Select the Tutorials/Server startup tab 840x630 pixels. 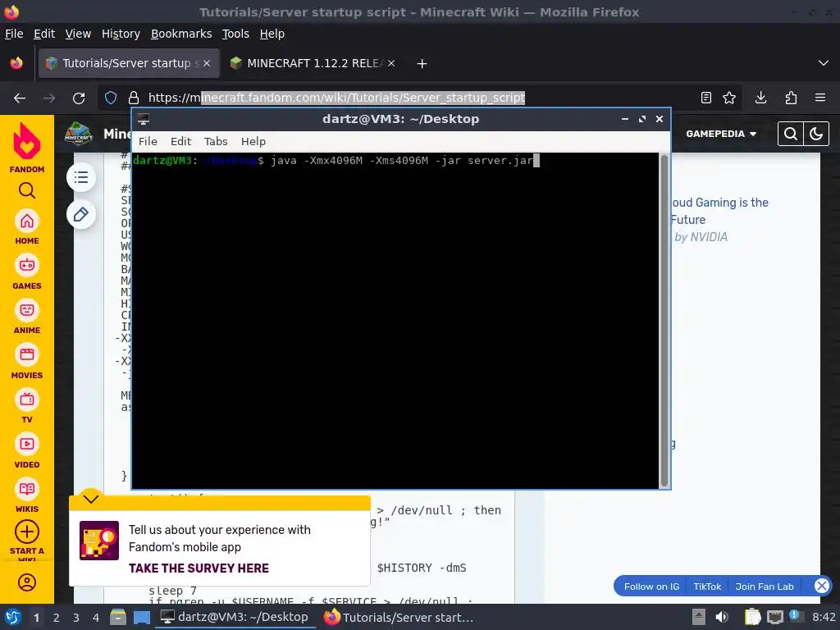pyautogui.click(x=129, y=63)
